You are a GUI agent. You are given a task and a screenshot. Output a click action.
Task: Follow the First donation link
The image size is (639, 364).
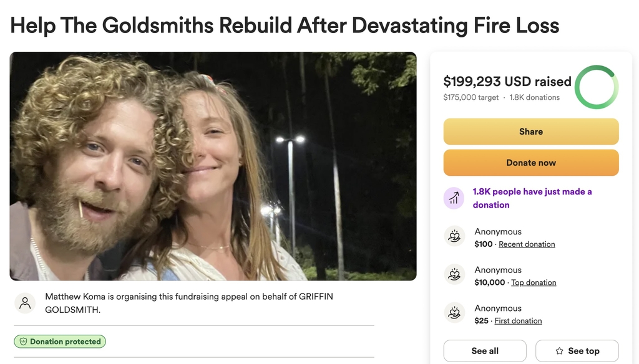[x=518, y=321]
